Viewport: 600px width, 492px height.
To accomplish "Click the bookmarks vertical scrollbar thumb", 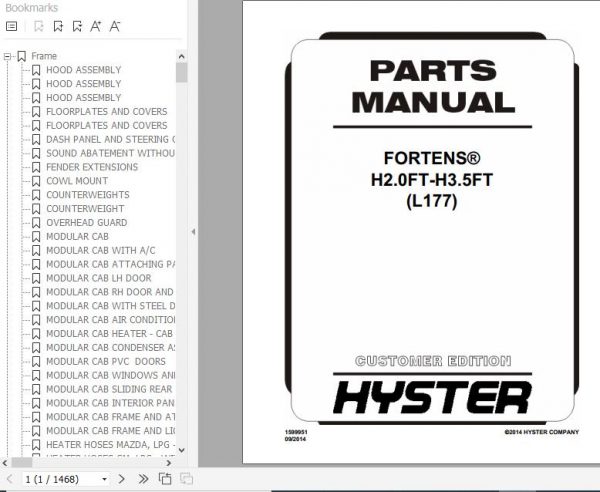I will [x=181, y=73].
